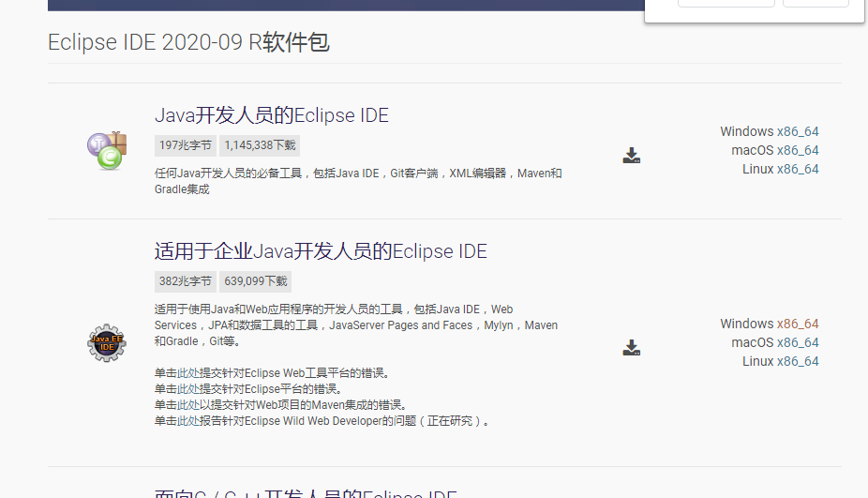The height and width of the screenshot is (498, 868).
Task: Download Windows x86_64 for enterprise Java IDE
Action: click(x=798, y=324)
